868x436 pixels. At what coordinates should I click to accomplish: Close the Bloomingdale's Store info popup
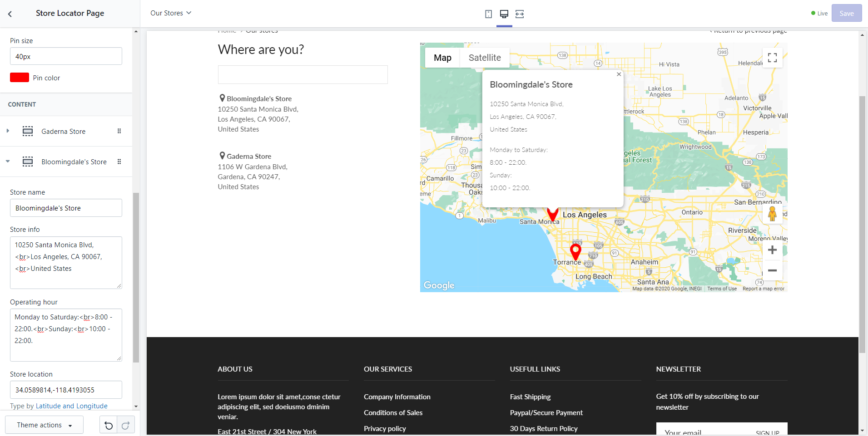619,74
